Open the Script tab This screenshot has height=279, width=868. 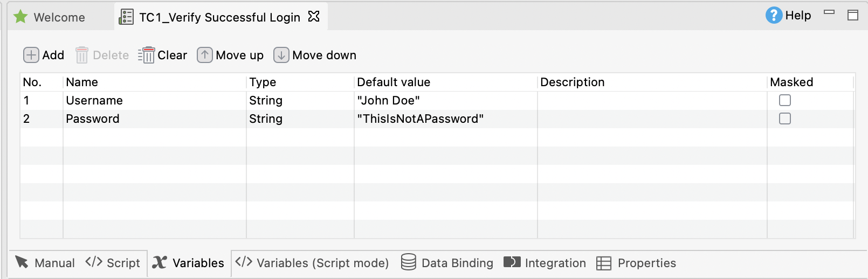(x=113, y=263)
